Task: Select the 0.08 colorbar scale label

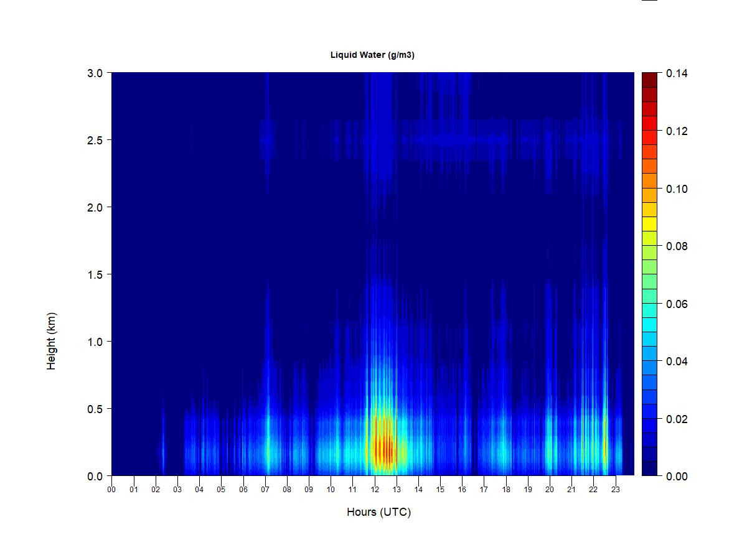Action: tap(677, 246)
